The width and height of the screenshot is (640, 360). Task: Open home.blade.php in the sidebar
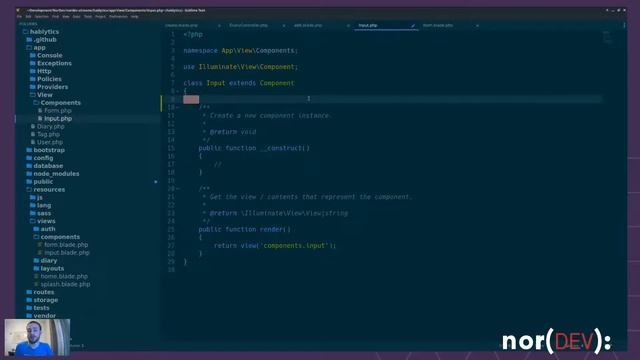64,276
